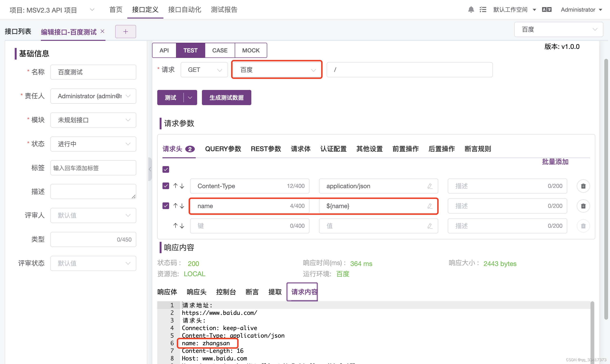Expand the 百度 environment dropdown beside GET

coord(277,70)
